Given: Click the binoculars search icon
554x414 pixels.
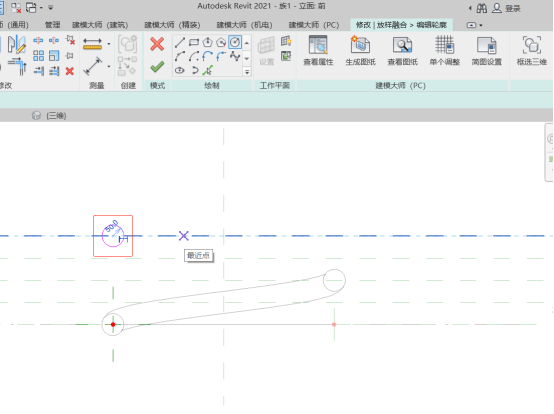Looking at the screenshot, I should (482, 8).
